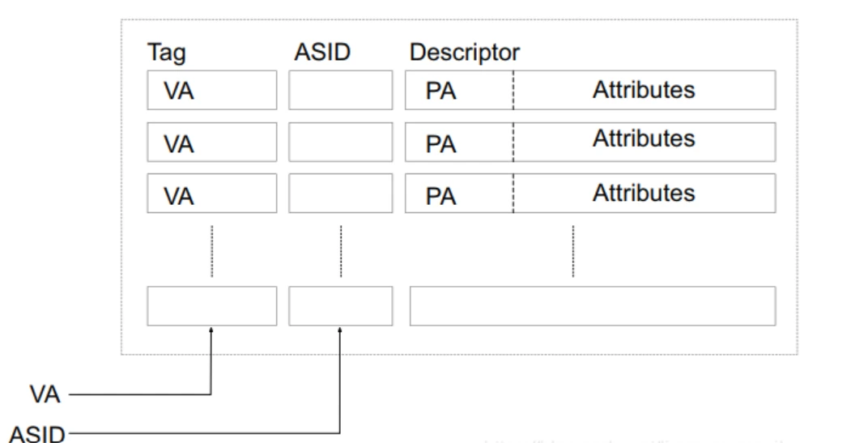Click the empty bottom box in the ASID column

pos(340,306)
